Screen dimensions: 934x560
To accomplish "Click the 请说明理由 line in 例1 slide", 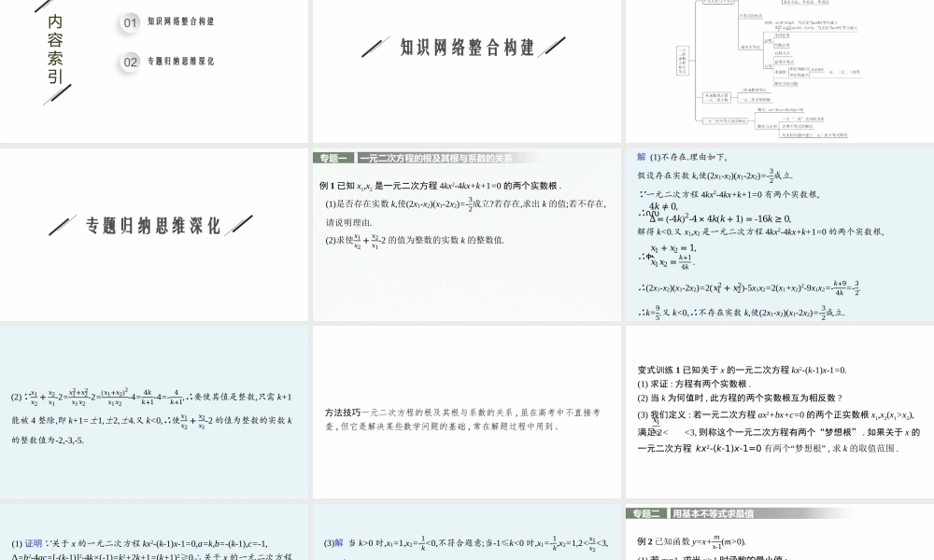I will (x=348, y=222).
